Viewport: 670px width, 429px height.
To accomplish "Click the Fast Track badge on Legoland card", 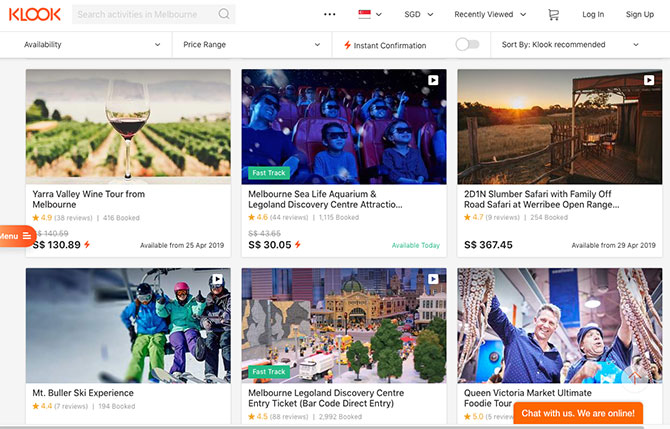I will click(x=269, y=372).
